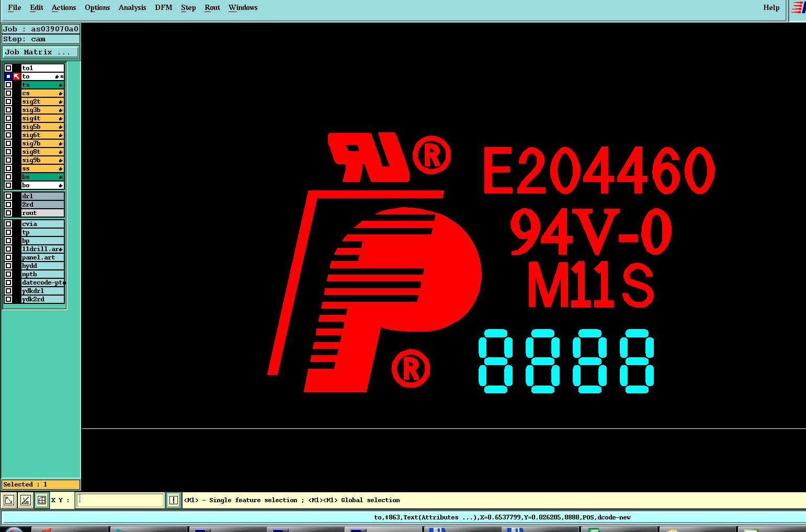Click the small grid icon on 'to' row
Screen dimensions: 806x532
(x=62, y=77)
